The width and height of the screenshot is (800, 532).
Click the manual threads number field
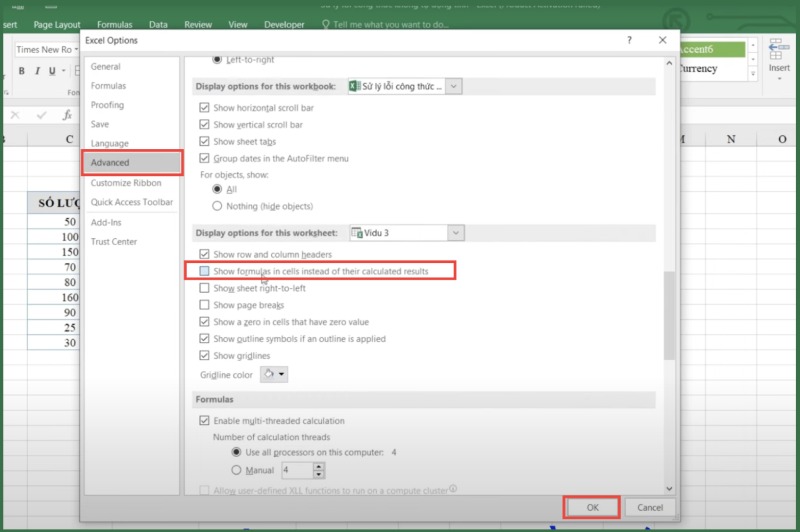click(297, 470)
